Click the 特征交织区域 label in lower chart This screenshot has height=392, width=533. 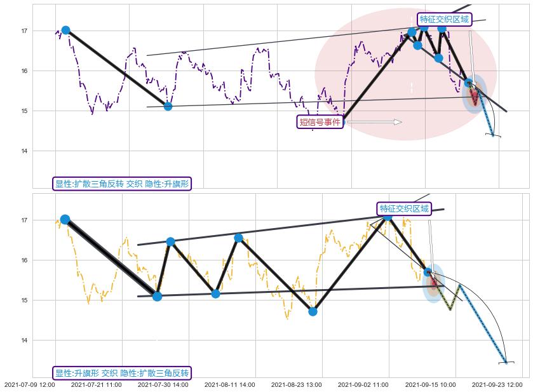tap(404, 208)
